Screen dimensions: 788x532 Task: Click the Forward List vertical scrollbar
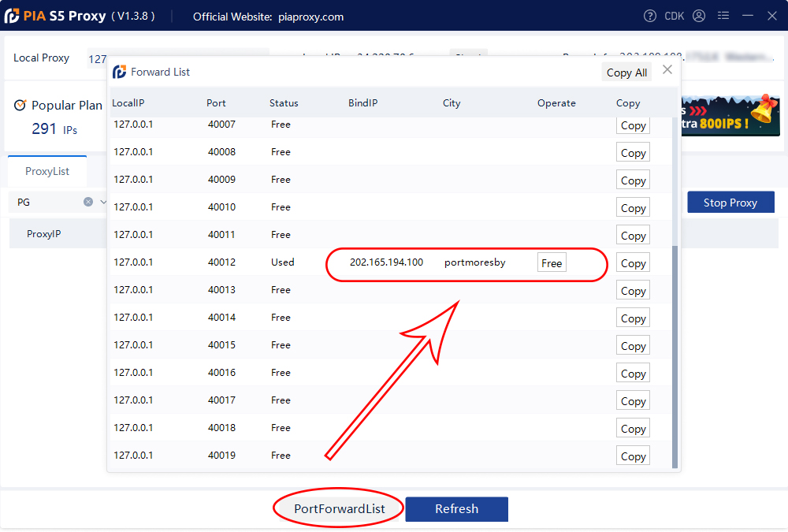pos(675,357)
